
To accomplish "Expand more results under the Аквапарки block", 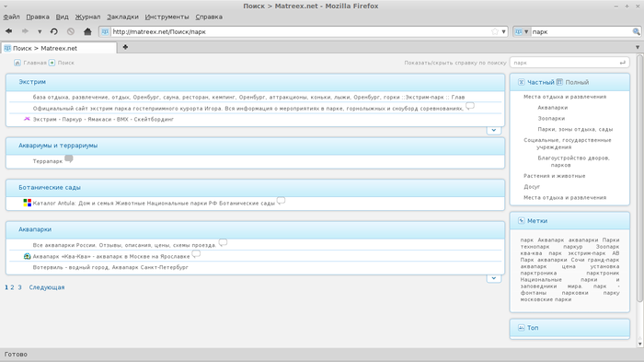I will [494, 278].
